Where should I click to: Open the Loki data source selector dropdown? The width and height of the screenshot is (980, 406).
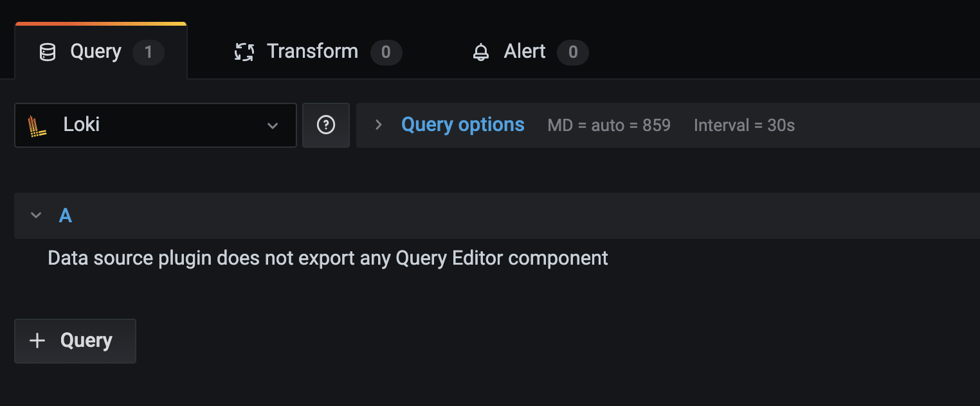(x=273, y=125)
